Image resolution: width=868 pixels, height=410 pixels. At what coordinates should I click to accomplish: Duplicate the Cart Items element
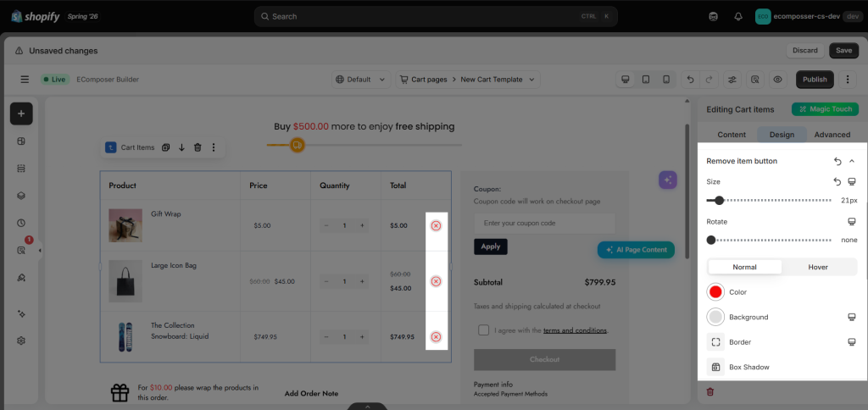click(x=165, y=147)
